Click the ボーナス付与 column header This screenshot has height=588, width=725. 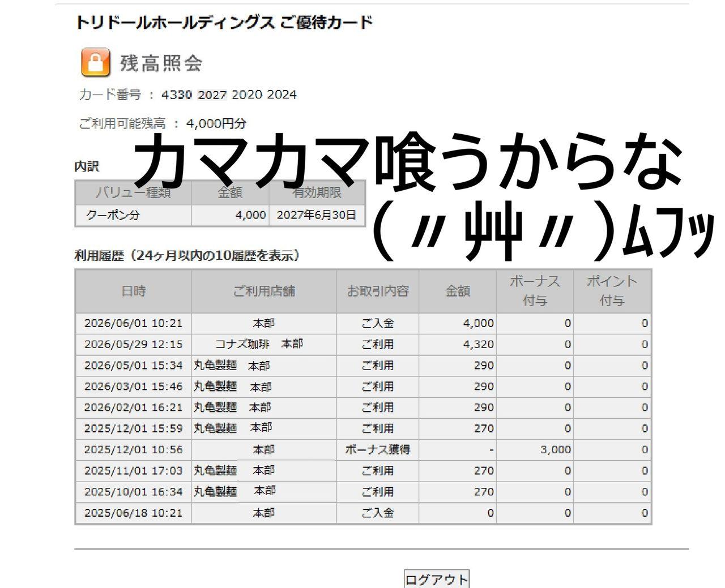(535, 291)
